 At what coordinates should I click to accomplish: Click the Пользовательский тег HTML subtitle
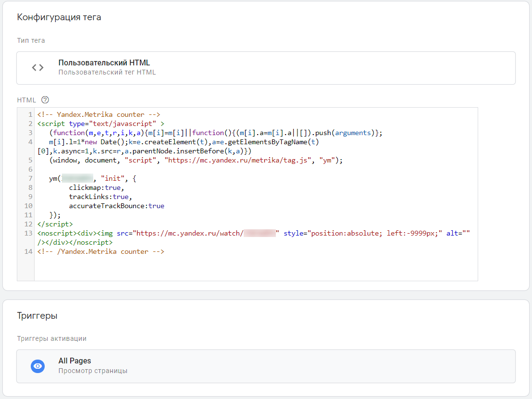pyautogui.click(x=107, y=72)
